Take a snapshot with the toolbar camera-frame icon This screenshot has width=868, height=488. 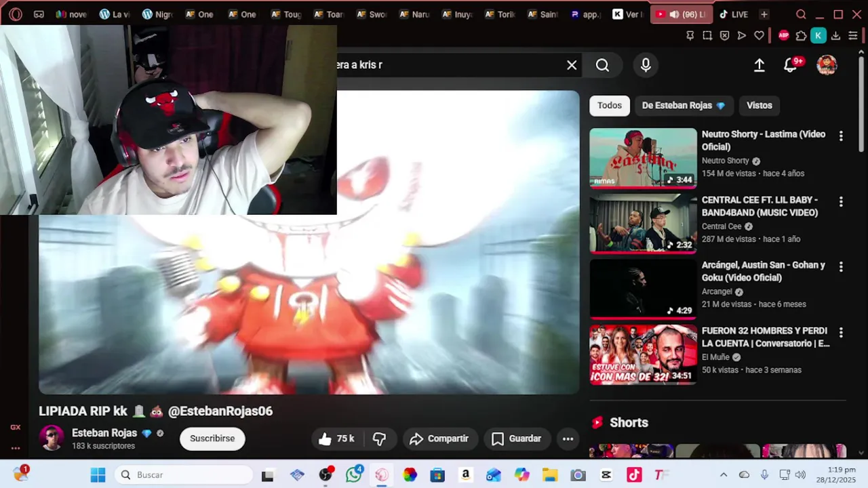point(707,36)
